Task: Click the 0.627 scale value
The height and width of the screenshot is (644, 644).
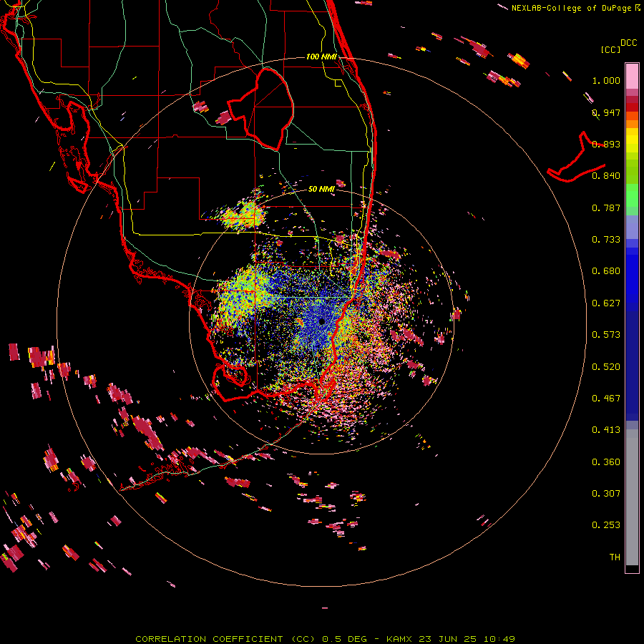Action: [606, 303]
